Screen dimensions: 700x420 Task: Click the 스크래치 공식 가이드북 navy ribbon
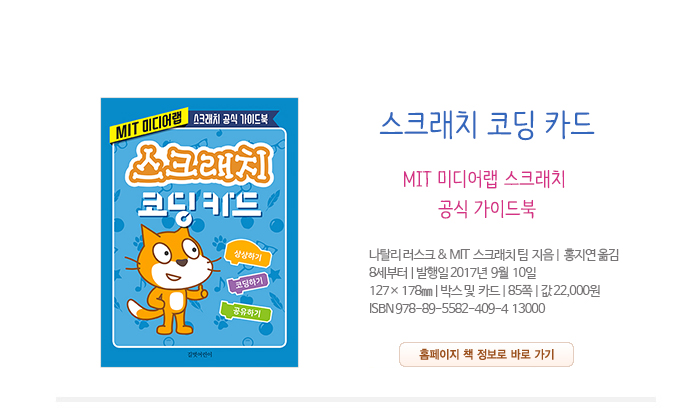pos(231,119)
